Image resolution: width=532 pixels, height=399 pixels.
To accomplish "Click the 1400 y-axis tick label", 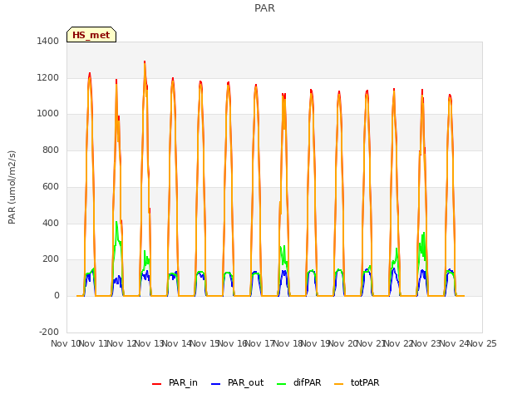I will click(48, 41).
